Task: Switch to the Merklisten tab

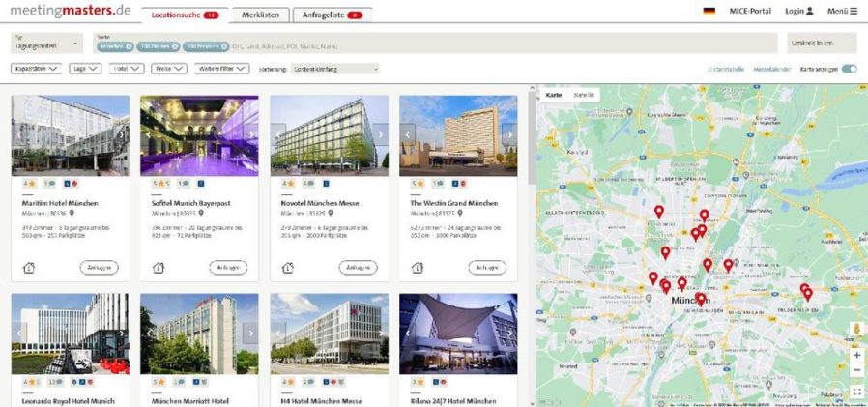Action: [x=260, y=15]
